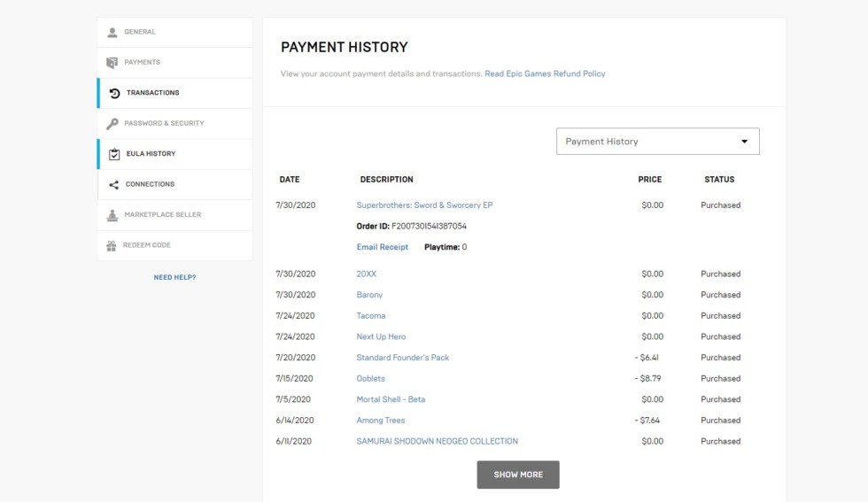
Task: Click the 6/11/2020 date cell
Action: coord(293,441)
